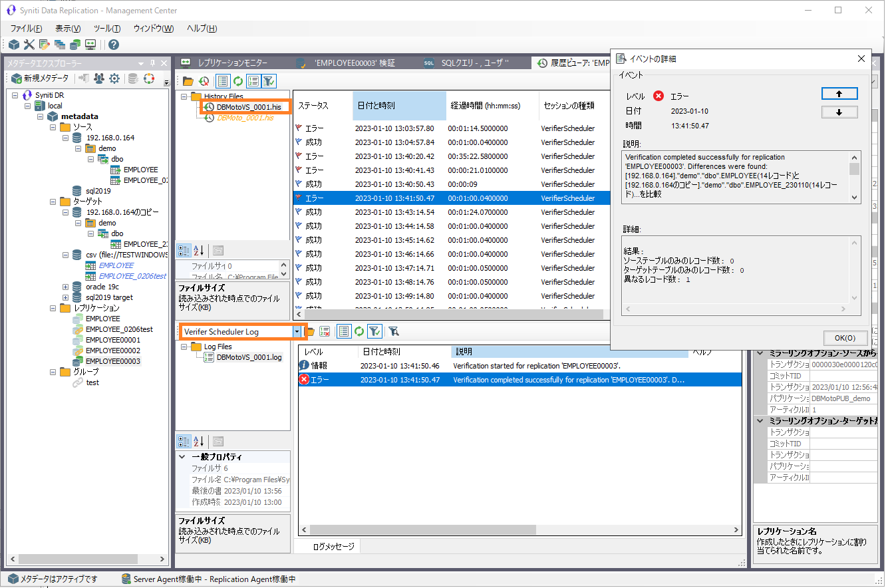Click the 新規メタデータ toolbar button

pyautogui.click(x=39, y=78)
